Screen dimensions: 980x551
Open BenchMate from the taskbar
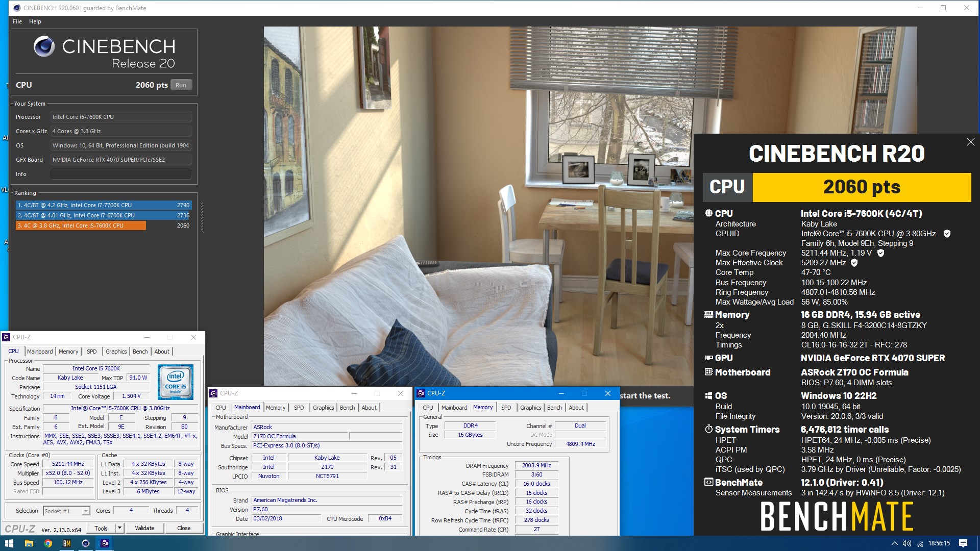(66, 543)
